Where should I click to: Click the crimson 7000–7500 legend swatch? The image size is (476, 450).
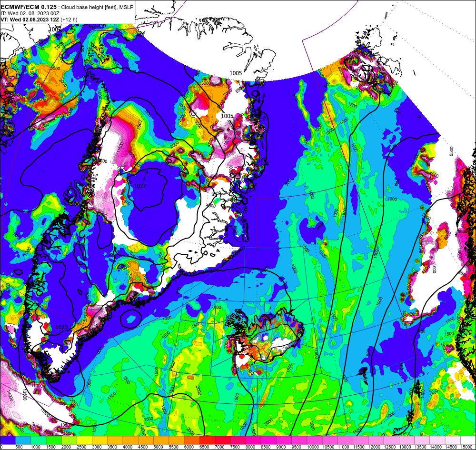(223, 440)
